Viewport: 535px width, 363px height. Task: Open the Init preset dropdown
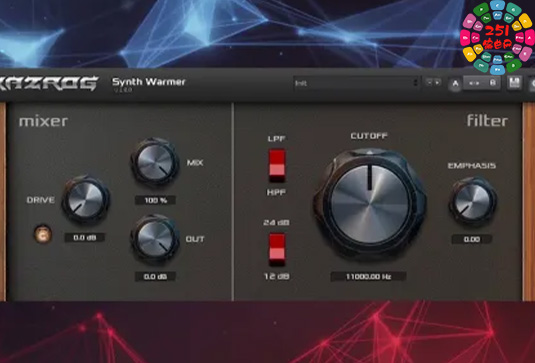356,83
